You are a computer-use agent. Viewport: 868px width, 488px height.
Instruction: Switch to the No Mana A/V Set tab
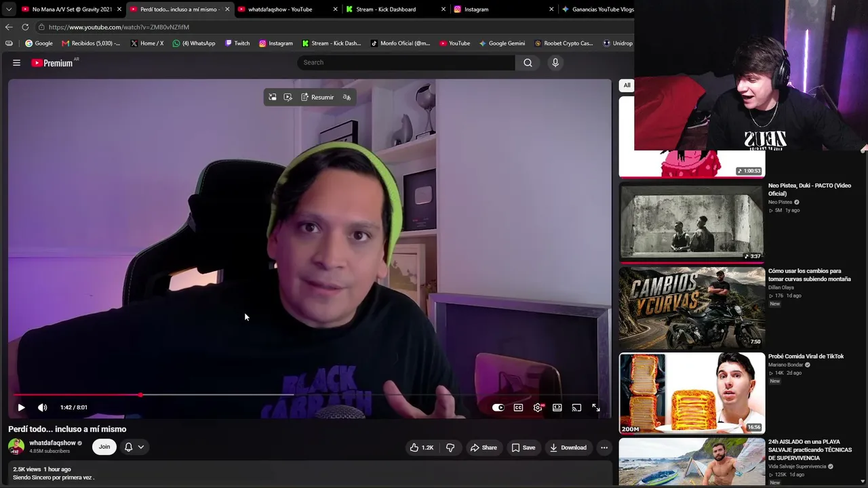(x=71, y=9)
